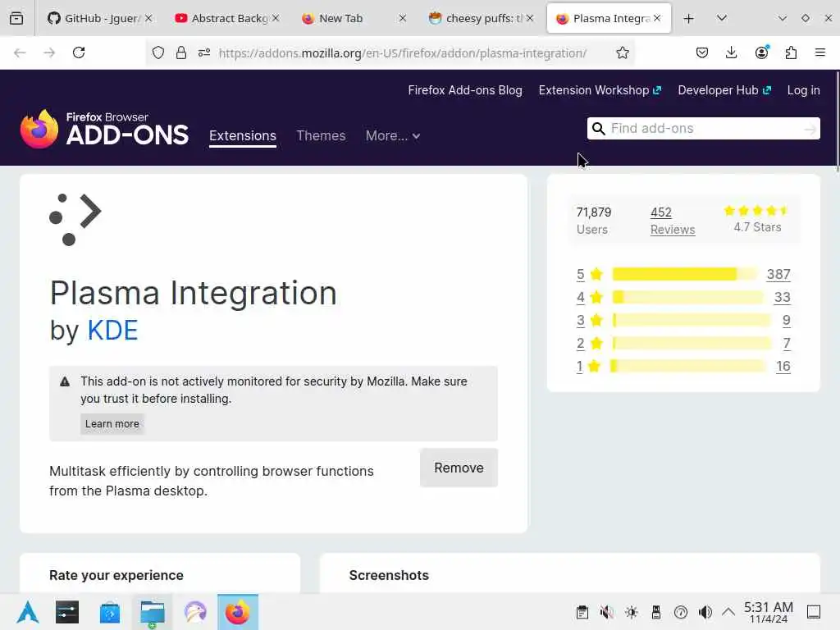This screenshot has width=840, height=630.
Task: Open a new tab with plus button
Action: [x=689, y=18]
